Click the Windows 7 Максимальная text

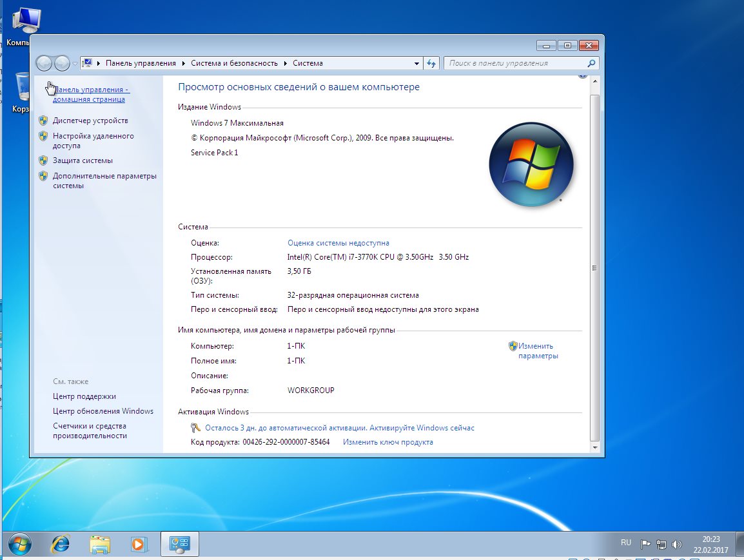pos(237,123)
